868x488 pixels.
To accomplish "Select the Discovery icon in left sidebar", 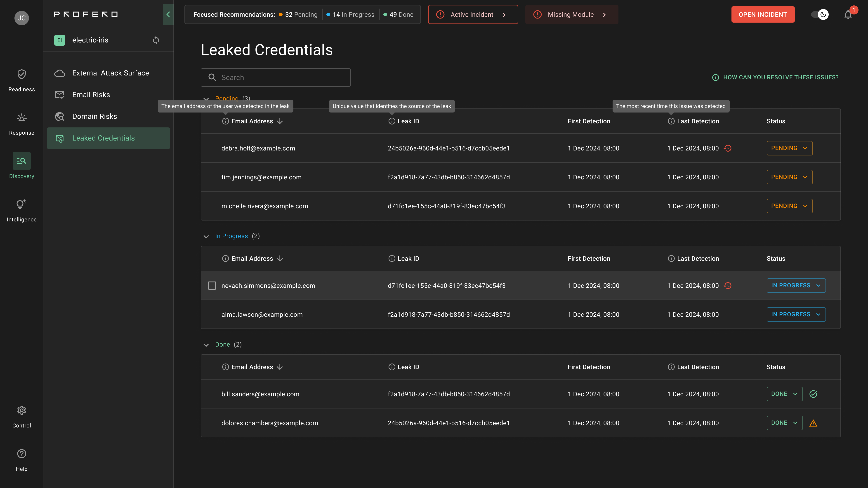I will [21, 161].
